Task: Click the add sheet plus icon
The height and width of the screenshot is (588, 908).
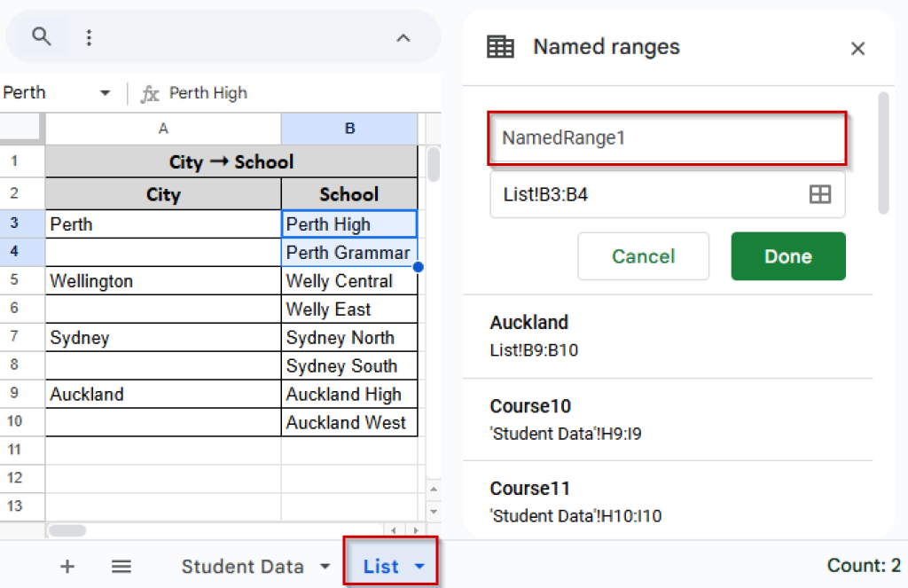Action: tap(67, 566)
